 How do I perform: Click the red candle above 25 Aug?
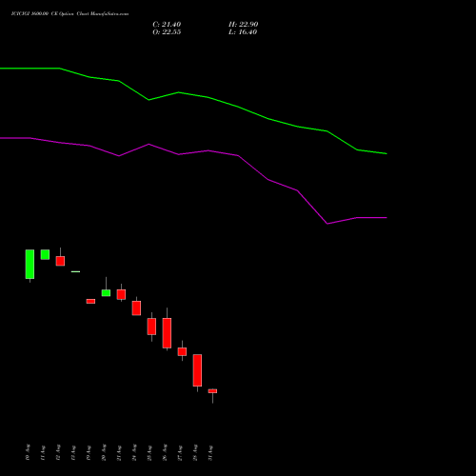click(151, 327)
